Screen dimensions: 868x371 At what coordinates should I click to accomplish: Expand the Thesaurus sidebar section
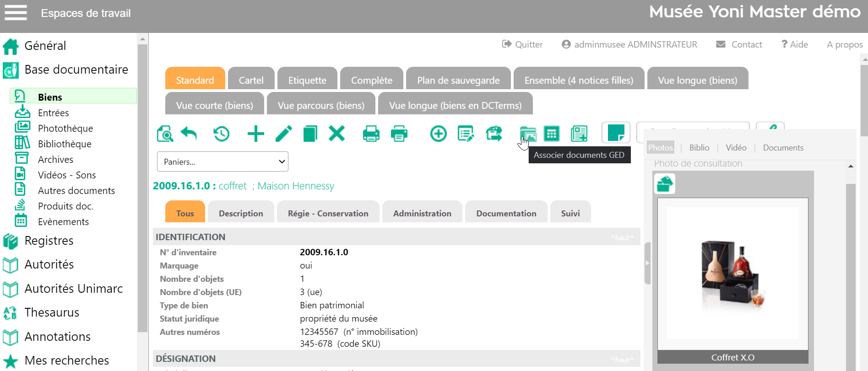click(52, 312)
